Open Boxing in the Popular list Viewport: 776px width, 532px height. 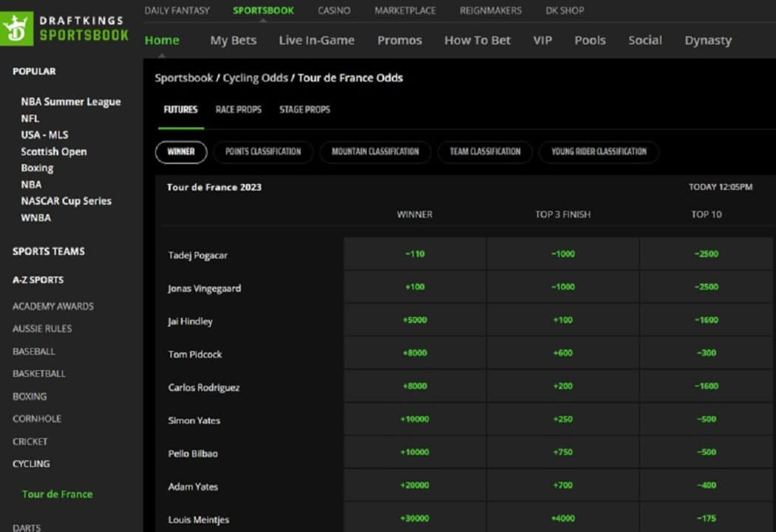(37, 168)
